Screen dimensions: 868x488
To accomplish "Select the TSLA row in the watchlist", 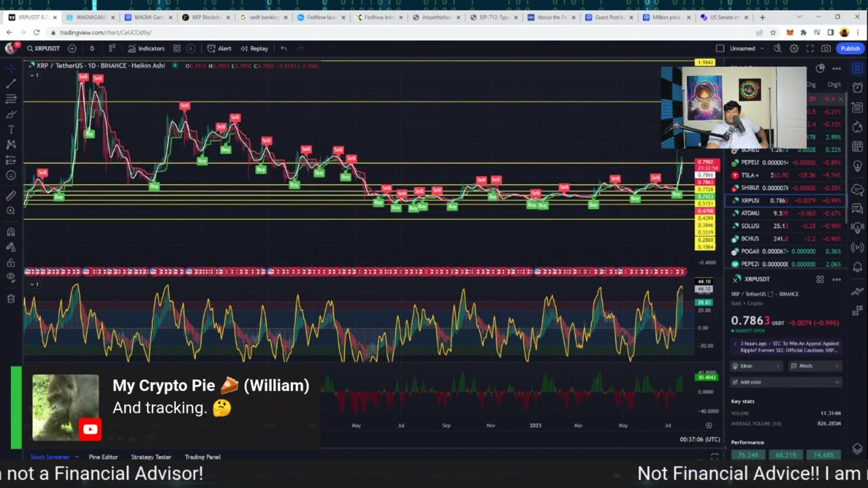I will (x=787, y=175).
